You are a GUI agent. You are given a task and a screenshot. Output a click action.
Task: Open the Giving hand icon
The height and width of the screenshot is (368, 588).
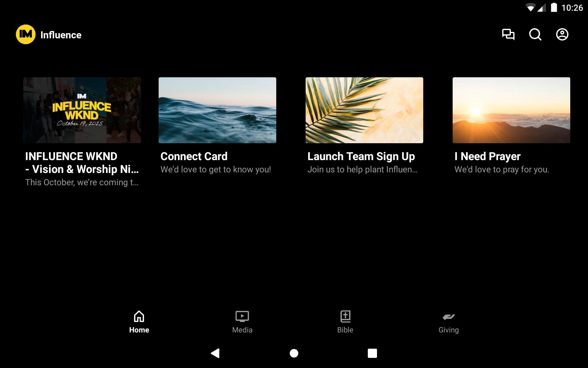448,317
